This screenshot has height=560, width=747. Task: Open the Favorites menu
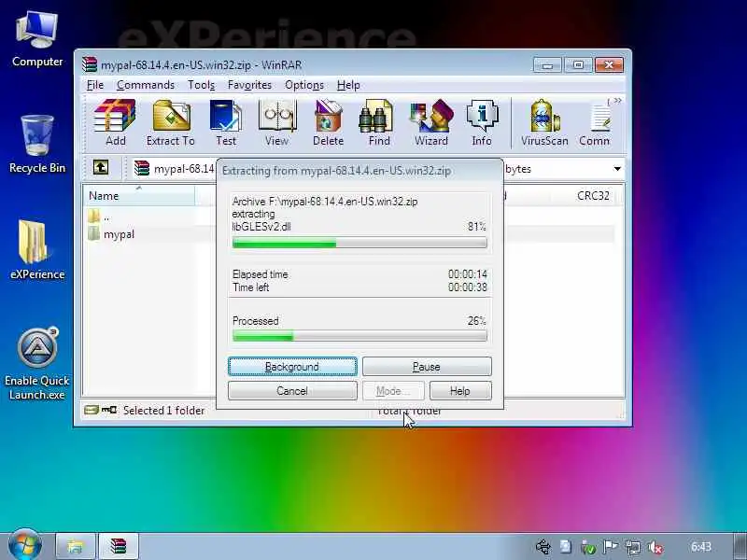pos(249,85)
